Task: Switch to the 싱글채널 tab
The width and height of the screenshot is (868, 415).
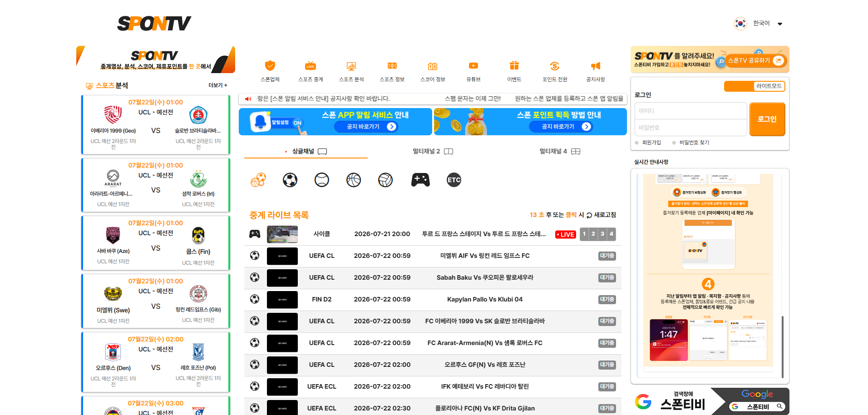Action: pos(306,151)
